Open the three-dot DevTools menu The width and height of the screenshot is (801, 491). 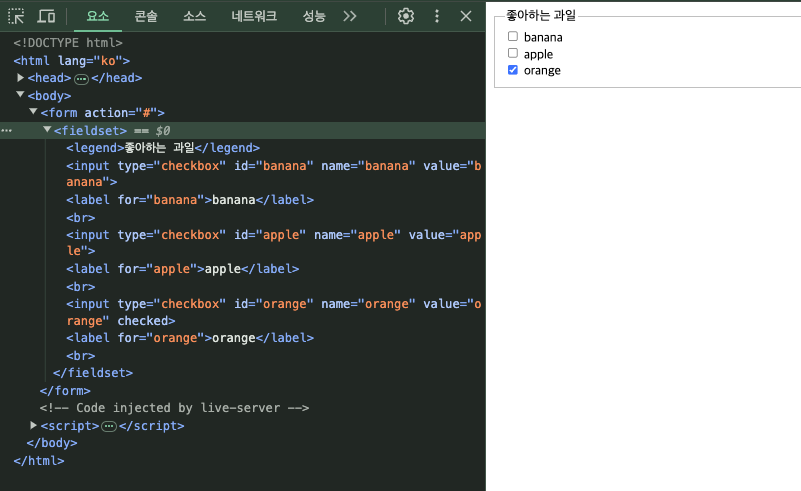436,16
